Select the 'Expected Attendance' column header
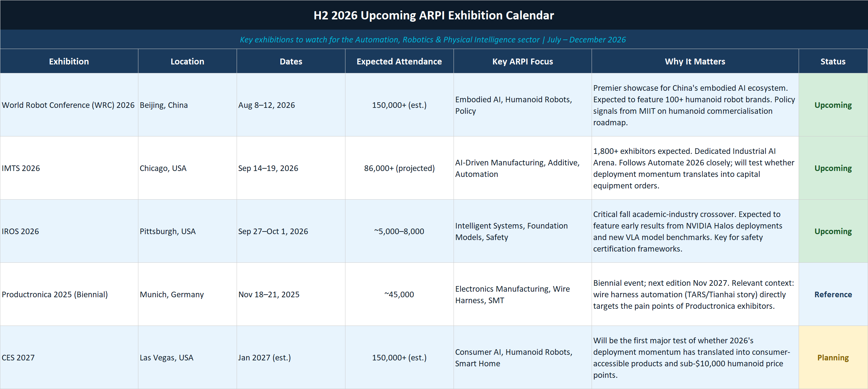Screen dimensions: 868x389 tap(399, 61)
